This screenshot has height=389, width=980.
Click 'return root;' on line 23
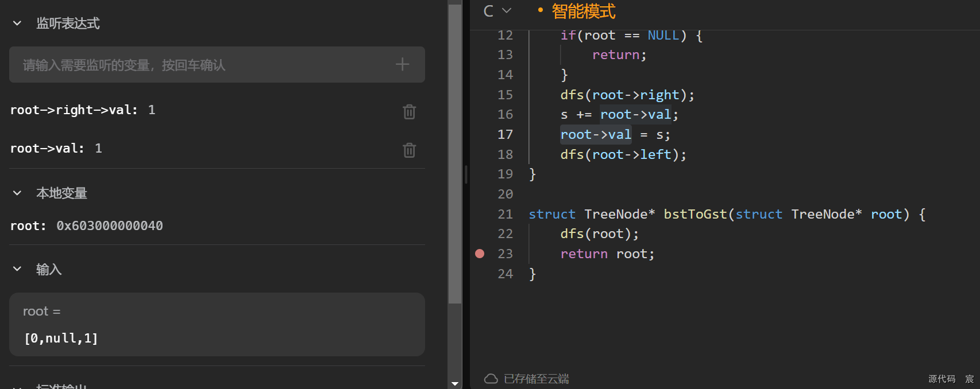607,254
